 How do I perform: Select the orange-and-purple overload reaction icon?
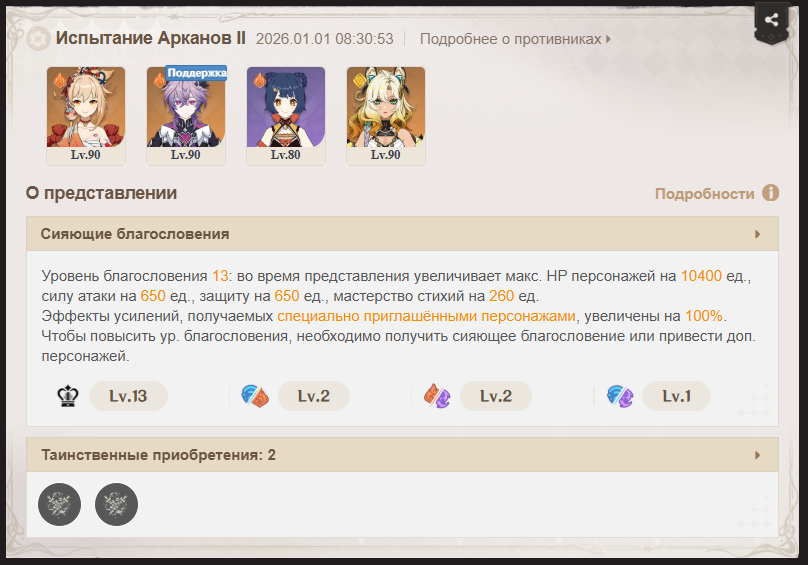(x=437, y=396)
